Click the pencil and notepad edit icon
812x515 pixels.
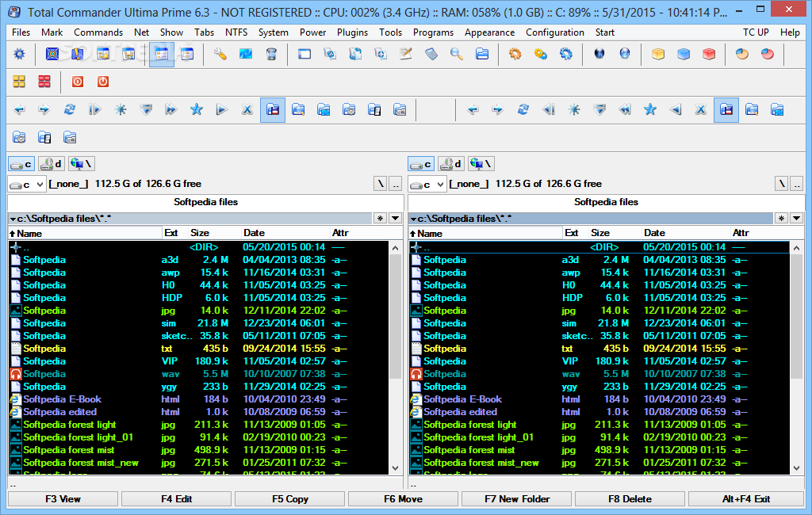(405, 54)
